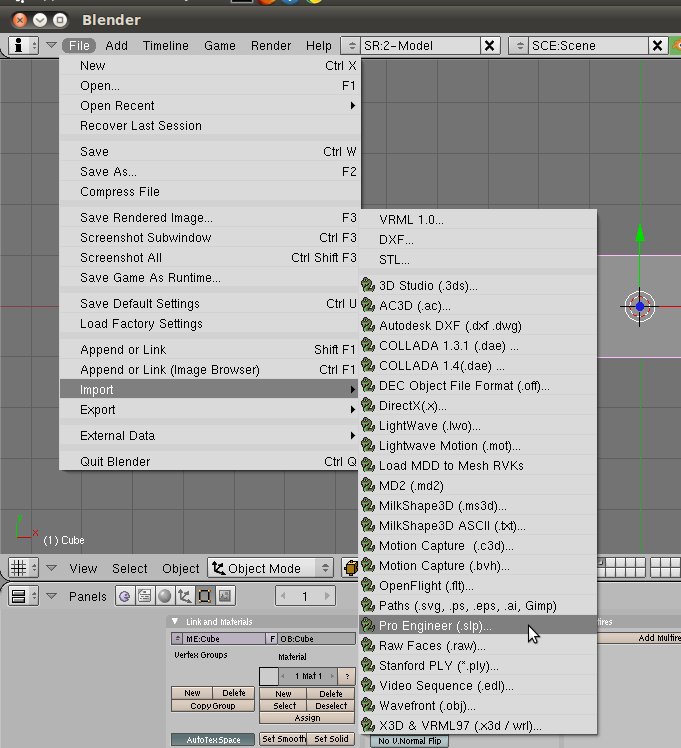Import COLLADA 1.4(.dae) file
The height and width of the screenshot is (748, 681).
pyautogui.click(x=478, y=365)
